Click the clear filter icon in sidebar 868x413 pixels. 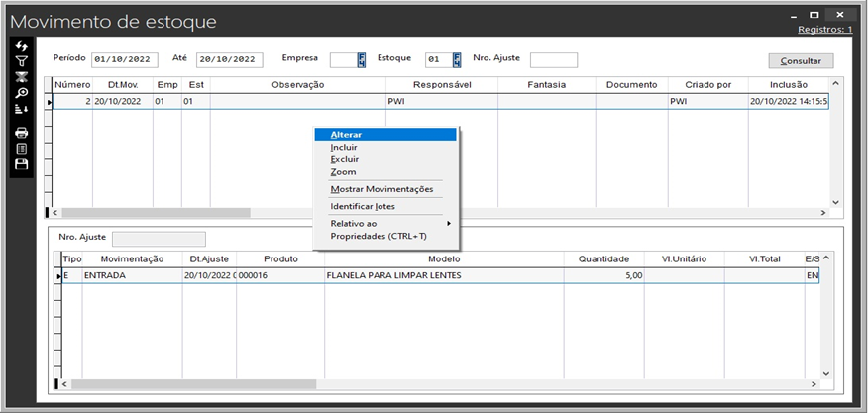(21, 77)
